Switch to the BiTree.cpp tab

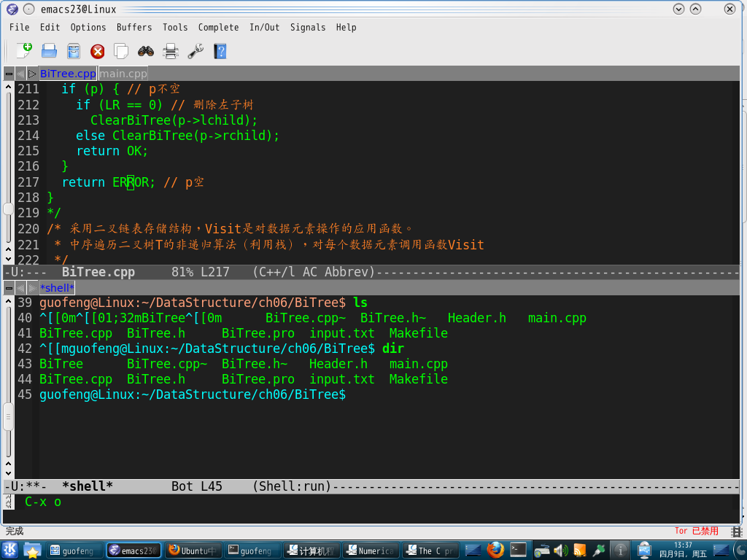[68, 74]
